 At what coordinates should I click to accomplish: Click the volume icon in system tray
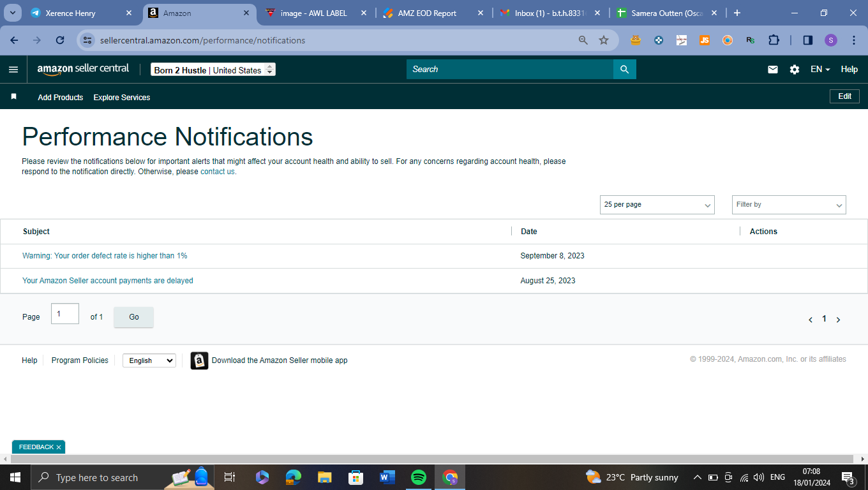pos(759,477)
